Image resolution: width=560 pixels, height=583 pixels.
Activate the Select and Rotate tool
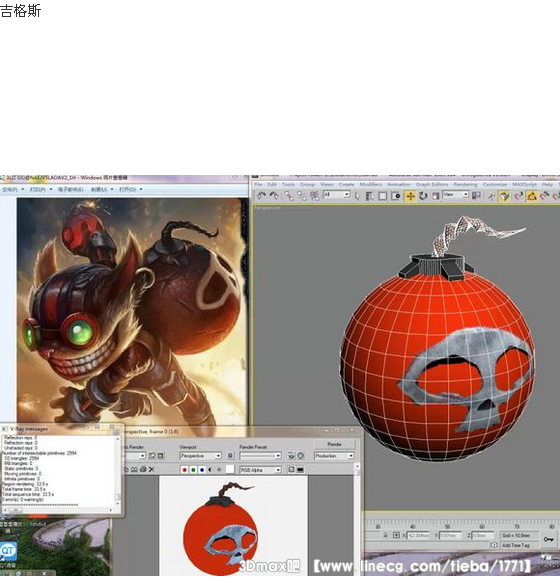423,196
